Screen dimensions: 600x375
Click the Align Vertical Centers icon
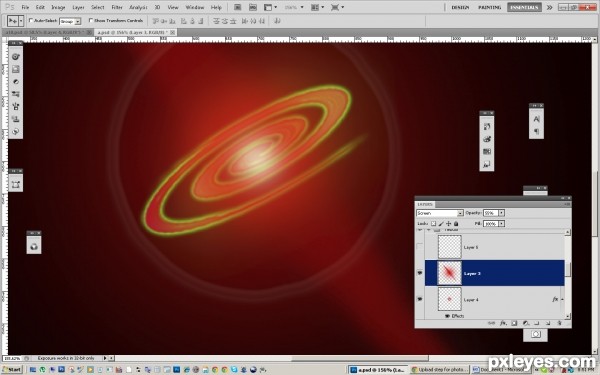(x=164, y=21)
